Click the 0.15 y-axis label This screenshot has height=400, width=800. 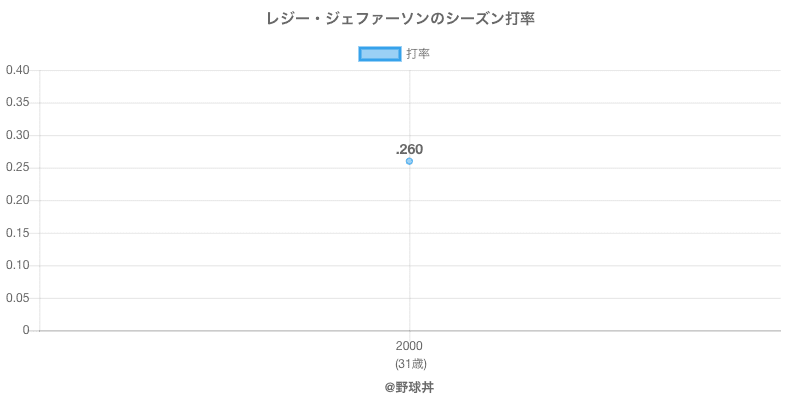pyautogui.click(x=17, y=233)
